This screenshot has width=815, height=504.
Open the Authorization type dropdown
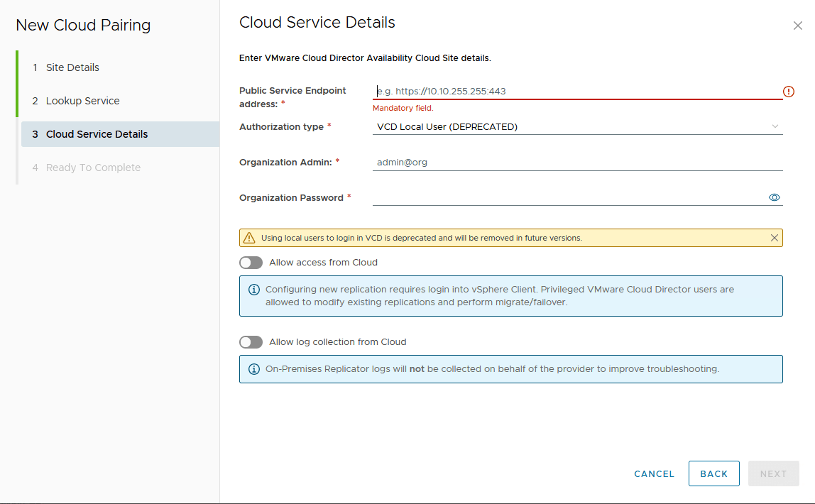click(577, 127)
